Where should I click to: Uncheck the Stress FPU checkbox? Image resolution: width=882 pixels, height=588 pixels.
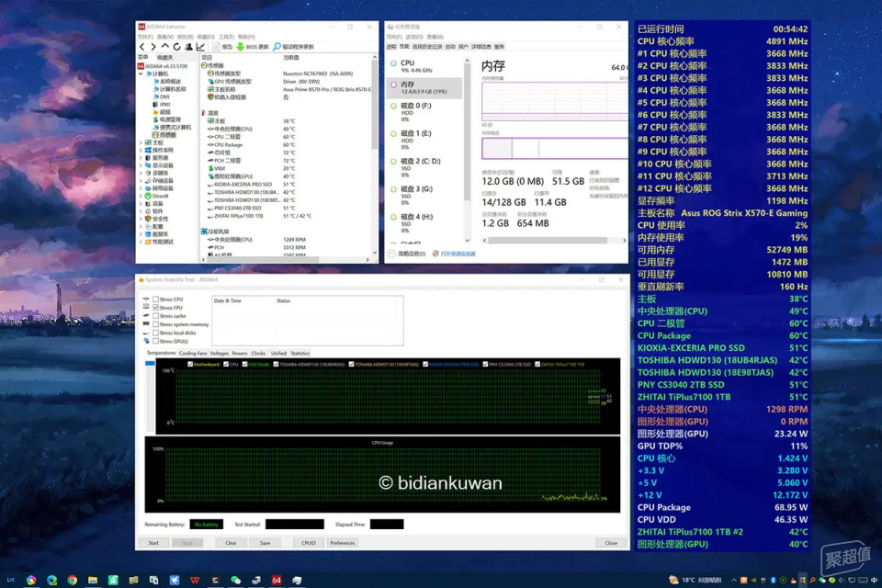(156, 308)
